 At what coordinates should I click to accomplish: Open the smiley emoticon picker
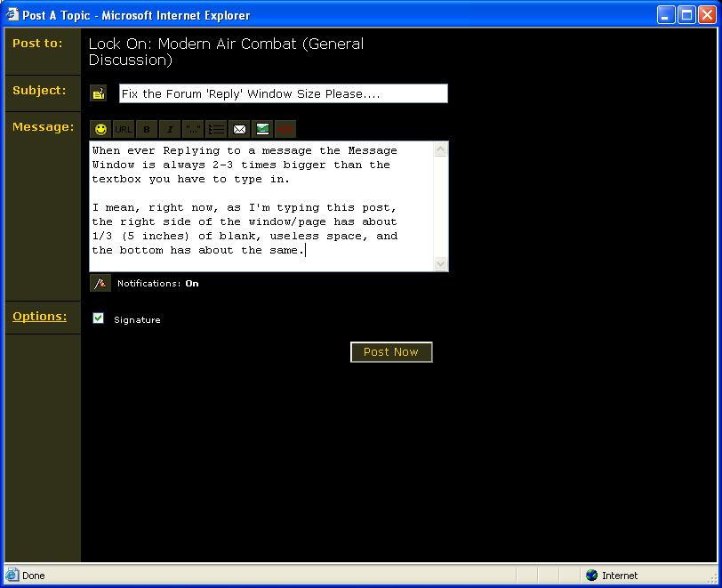pos(100,129)
